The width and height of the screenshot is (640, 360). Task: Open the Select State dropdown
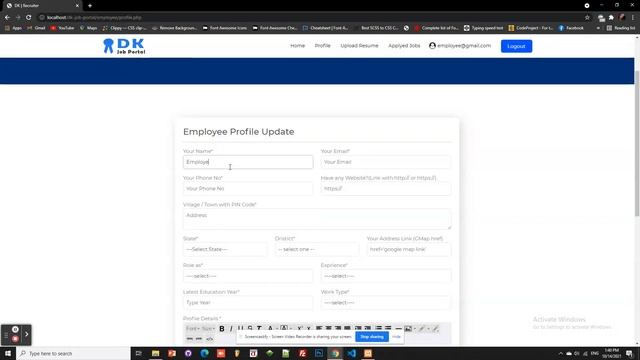click(x=225, y=249)
